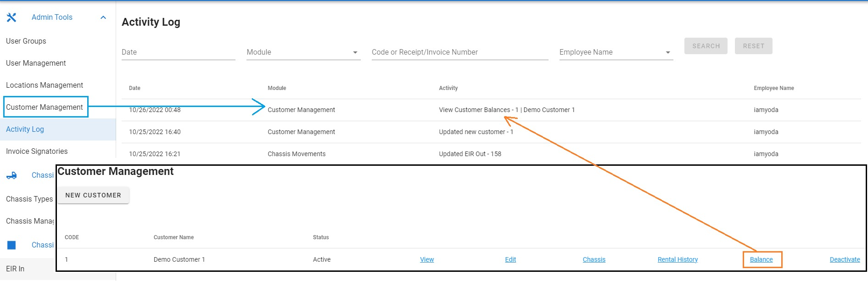
Task: Focus the Code or Receipt/Invoice Number field
Action: tap(459, 52)
